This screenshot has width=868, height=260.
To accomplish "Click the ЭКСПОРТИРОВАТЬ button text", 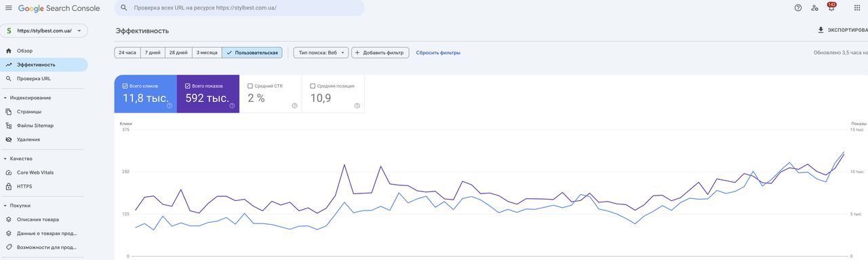I will (848, 30).
